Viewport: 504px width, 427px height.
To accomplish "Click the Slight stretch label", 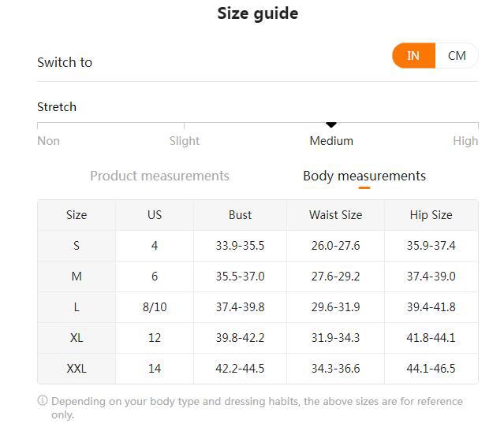I will (185, 141).
